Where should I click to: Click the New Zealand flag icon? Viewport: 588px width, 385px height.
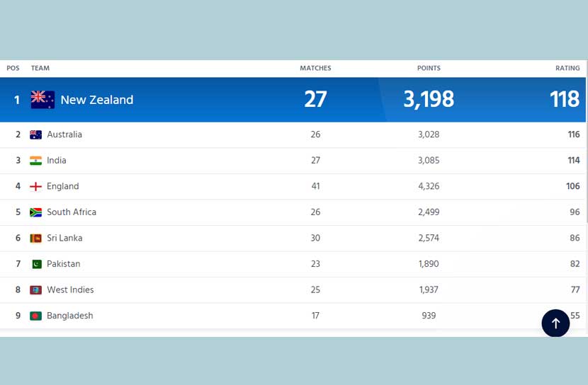[43, 100]
